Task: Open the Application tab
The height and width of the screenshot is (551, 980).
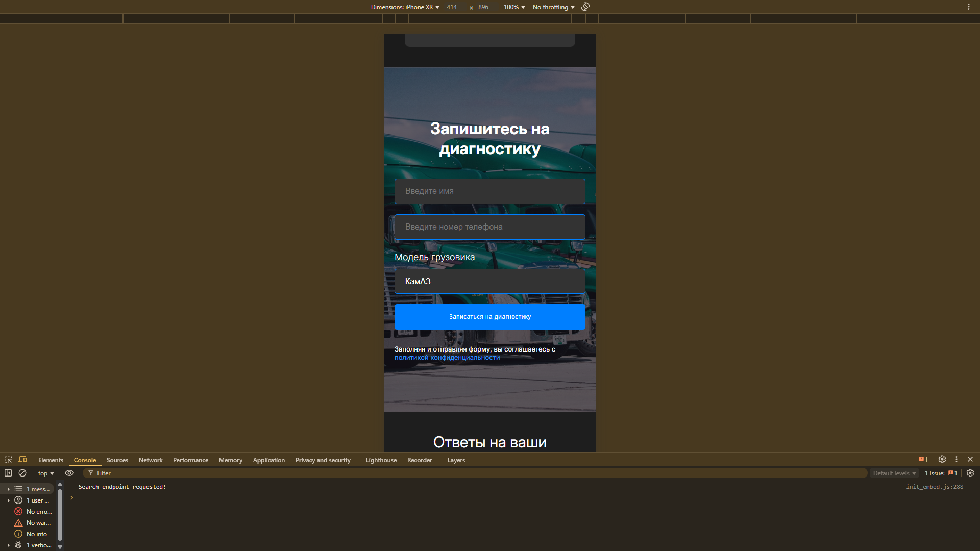Action: 269,460
